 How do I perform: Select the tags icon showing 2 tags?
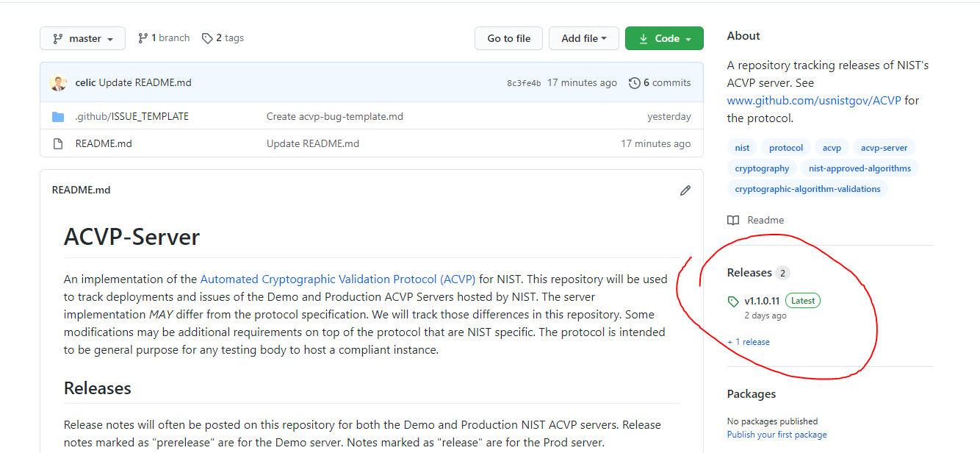pos(208,38)
